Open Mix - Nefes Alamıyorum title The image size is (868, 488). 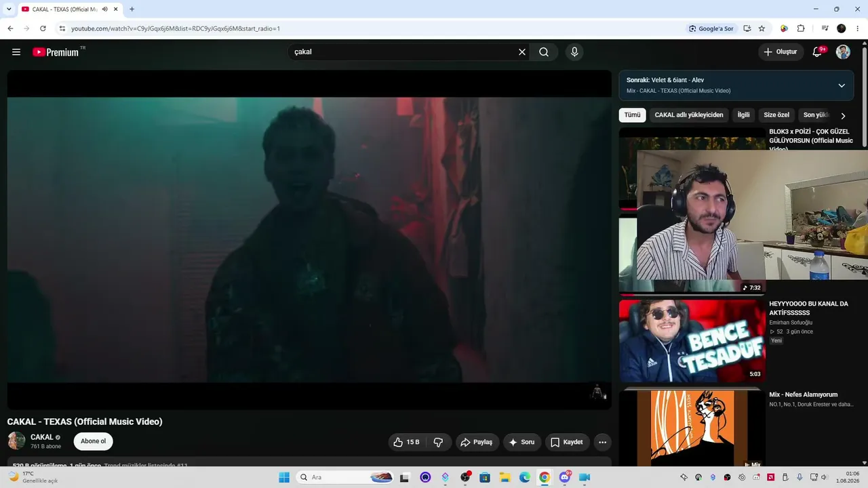[x=803, y=394]
